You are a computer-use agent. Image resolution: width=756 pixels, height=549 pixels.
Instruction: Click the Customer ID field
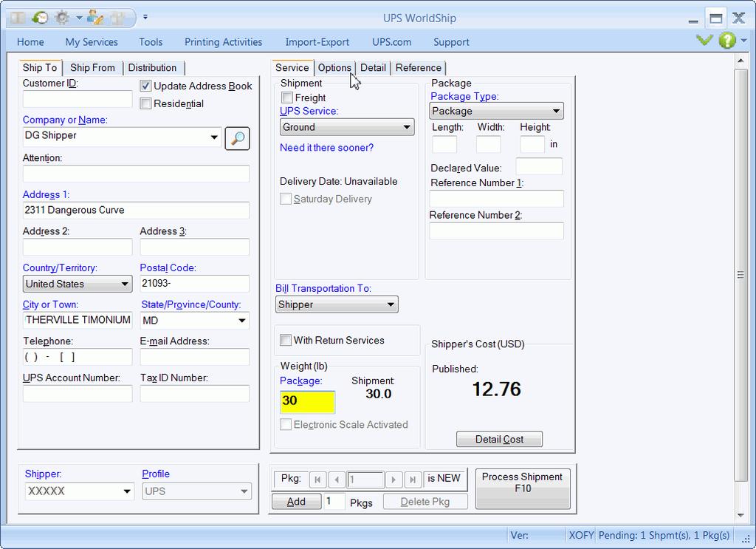[77, 99]
